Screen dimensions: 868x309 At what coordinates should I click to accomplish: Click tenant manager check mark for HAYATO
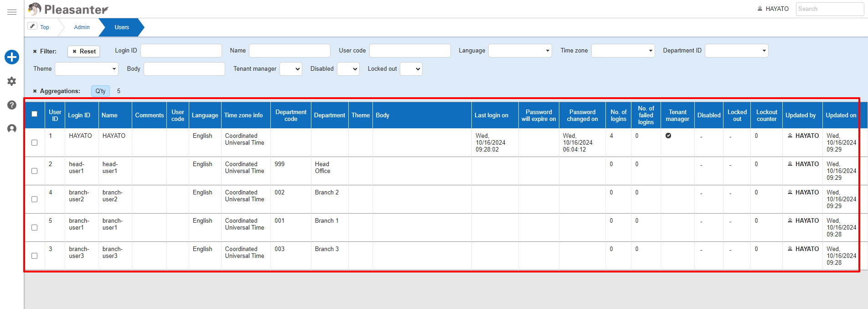pos(668,136)
